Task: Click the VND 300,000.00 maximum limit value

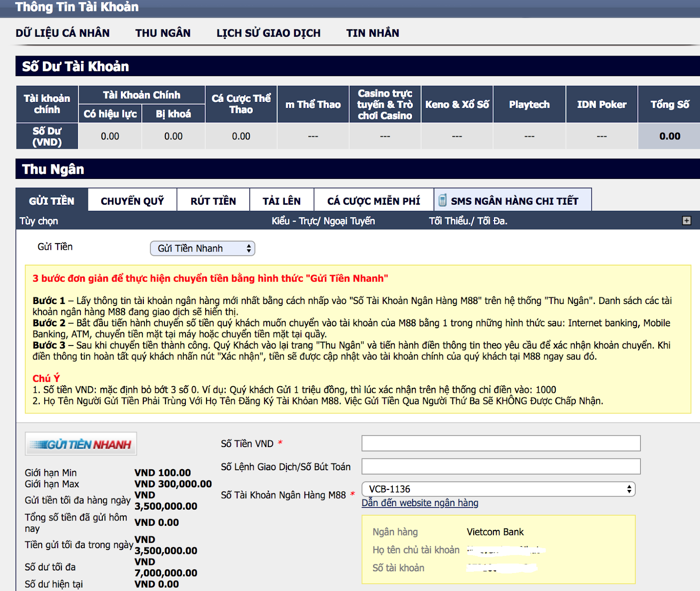Action: (x=173, y=484)
